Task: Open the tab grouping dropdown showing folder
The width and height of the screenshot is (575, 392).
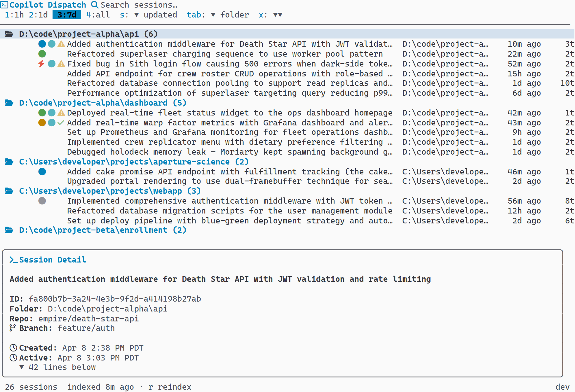Action: tap(218, 15)
